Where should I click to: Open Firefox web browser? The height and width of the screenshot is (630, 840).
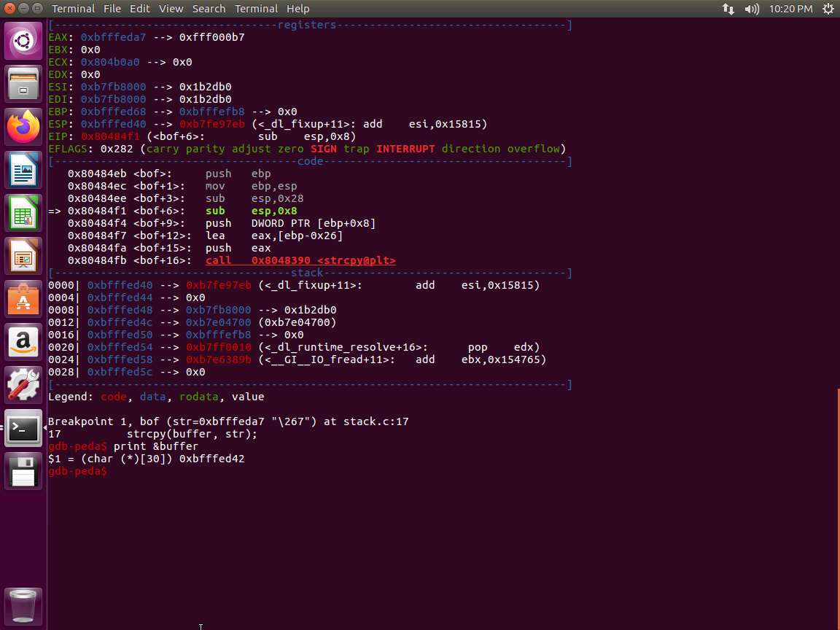pos(23,127)
